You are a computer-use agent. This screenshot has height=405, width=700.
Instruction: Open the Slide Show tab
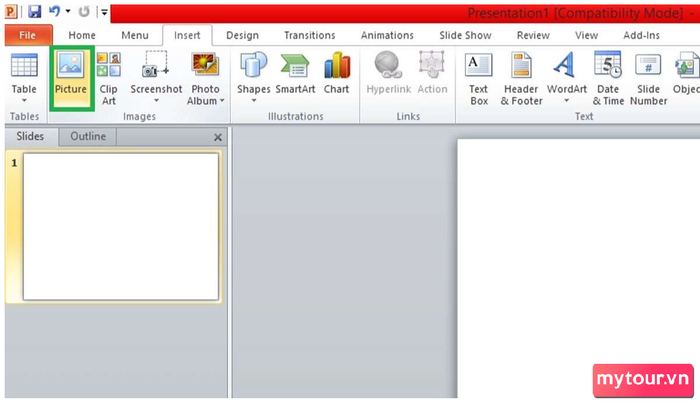click(x=465, y=35)
